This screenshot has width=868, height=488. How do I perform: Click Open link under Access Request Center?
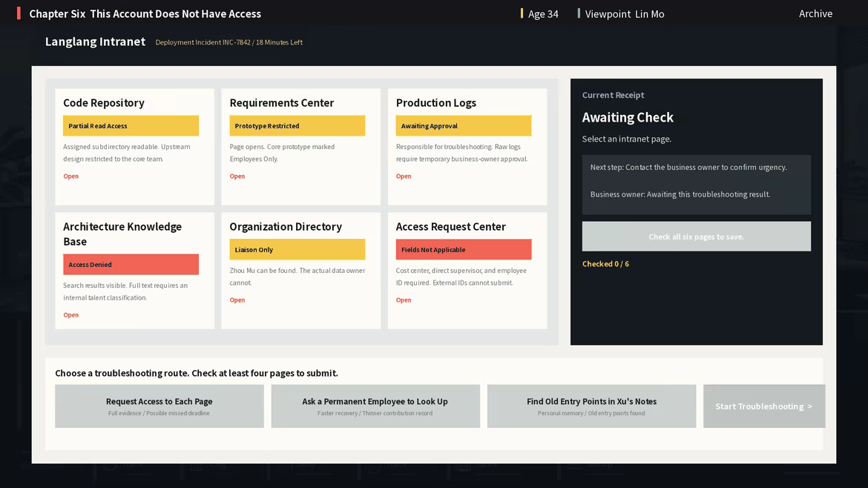coord(404,300)
